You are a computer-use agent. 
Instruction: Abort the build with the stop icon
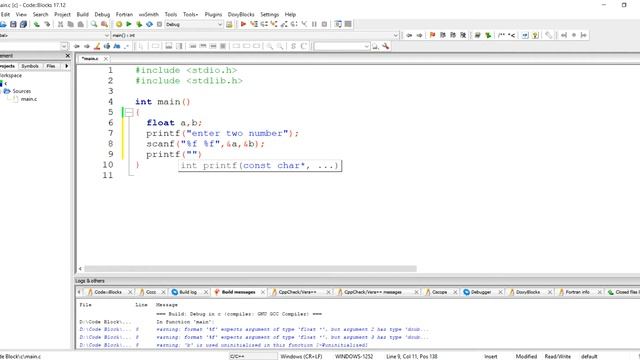pos(160,24)
